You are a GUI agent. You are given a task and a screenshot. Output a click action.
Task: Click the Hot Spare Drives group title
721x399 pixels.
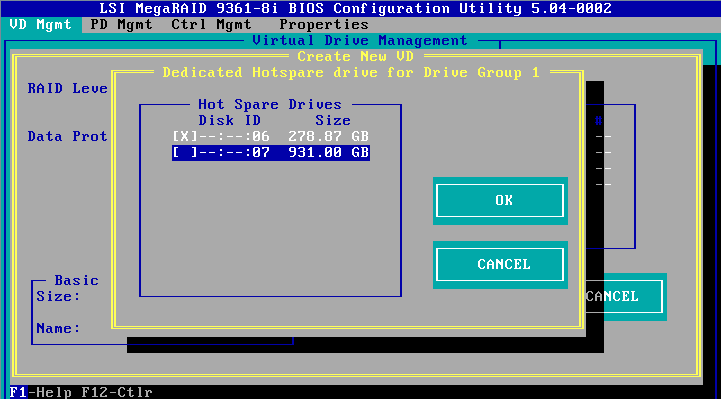[270, 104]
